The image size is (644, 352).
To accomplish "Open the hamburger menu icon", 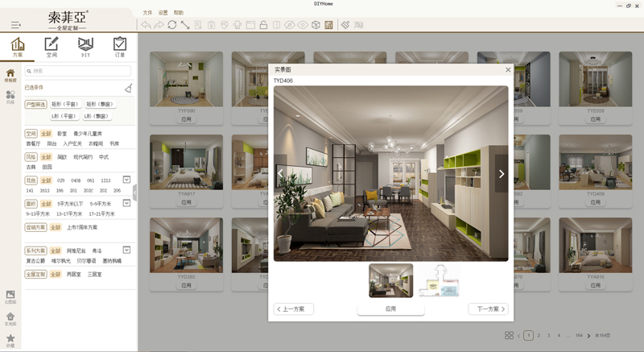I will (x=16, y=25).
